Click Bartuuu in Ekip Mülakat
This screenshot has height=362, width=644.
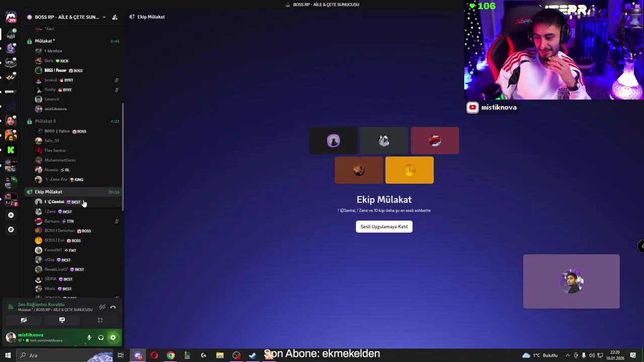click(77, 221)
